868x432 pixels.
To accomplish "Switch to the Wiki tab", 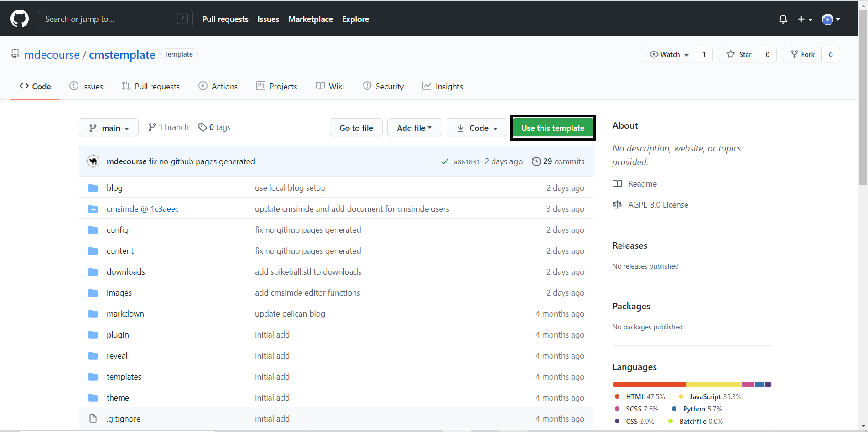I will click(330, 87).
